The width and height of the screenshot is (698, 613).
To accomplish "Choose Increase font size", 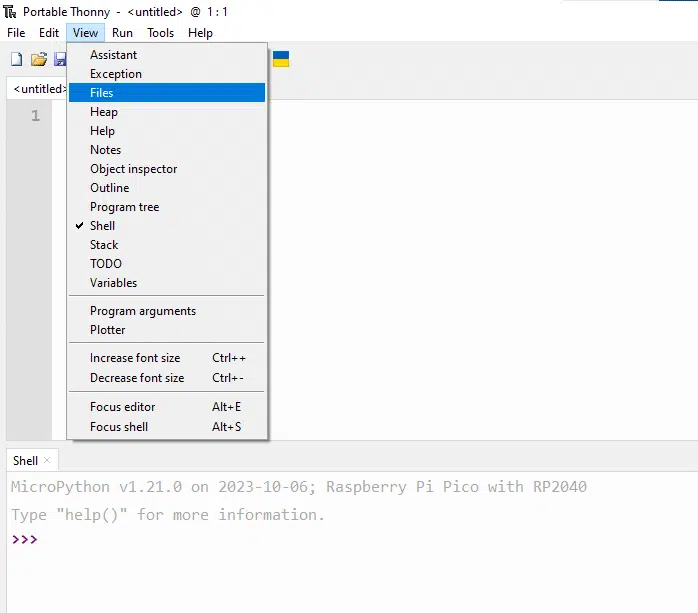I will coord(167,358).
